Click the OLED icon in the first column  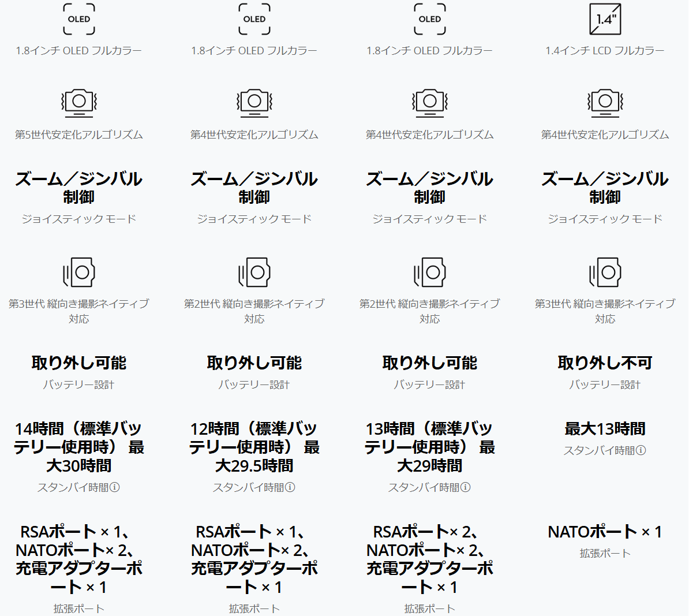click(x=79, y=19)
